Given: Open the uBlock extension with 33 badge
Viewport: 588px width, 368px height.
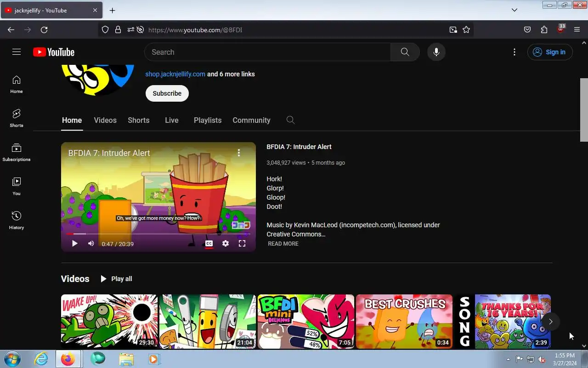Looking at the screenshot, I should (560, 29).
